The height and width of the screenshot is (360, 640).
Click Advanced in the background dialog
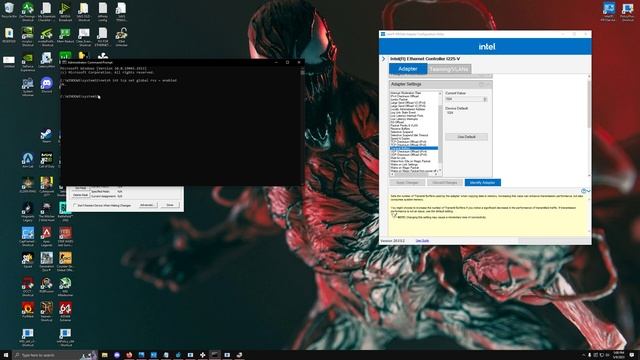click(x=147, y=205)
